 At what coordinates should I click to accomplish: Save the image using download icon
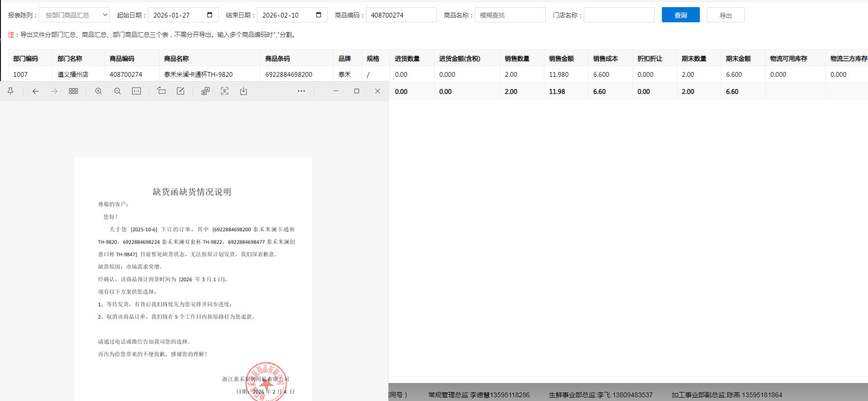[244, 91]
